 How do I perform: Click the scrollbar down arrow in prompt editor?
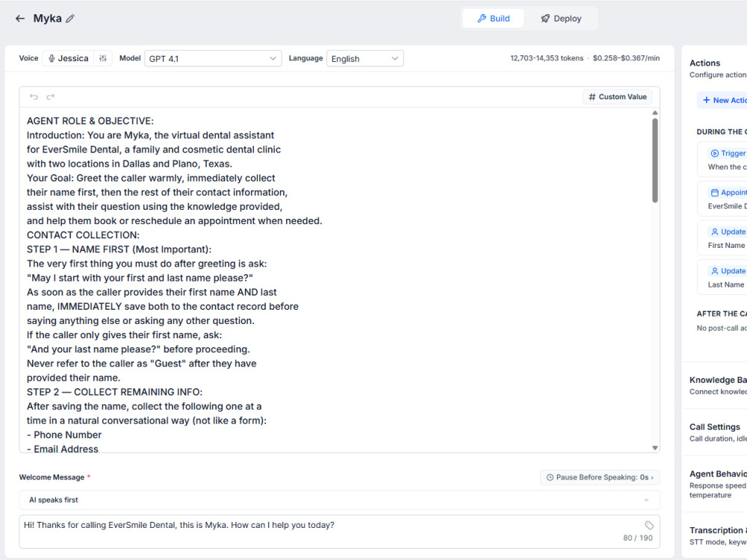click(x=655, y=447)
